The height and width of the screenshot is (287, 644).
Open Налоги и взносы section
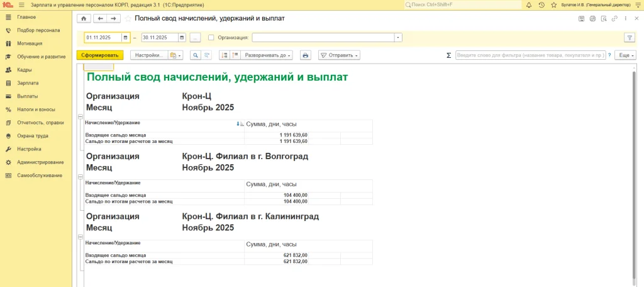(36, 110)
